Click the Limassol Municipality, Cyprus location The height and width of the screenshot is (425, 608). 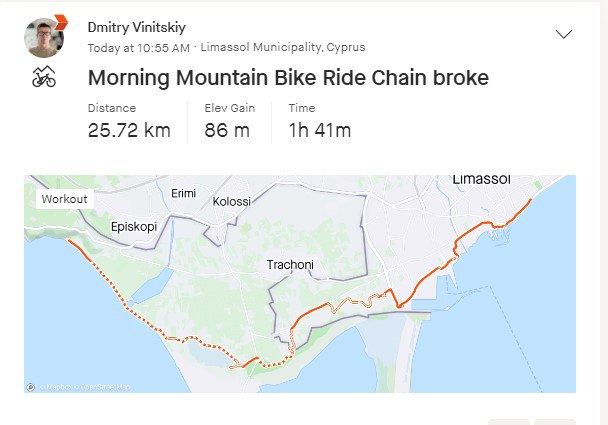pyautogui.click(x=283, y=47)
